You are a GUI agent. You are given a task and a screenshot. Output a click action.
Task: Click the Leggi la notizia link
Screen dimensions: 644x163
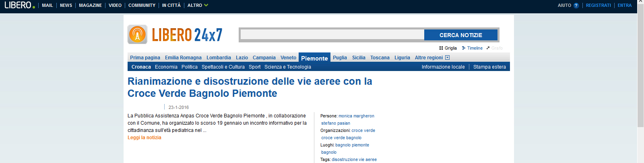pyautogui.click(x=144, y=138)
